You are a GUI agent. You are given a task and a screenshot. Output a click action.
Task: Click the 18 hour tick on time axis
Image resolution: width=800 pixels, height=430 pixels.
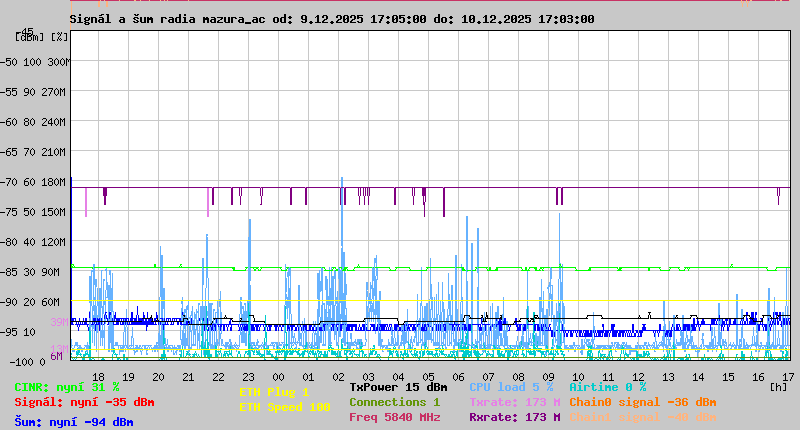pos(99,377)
